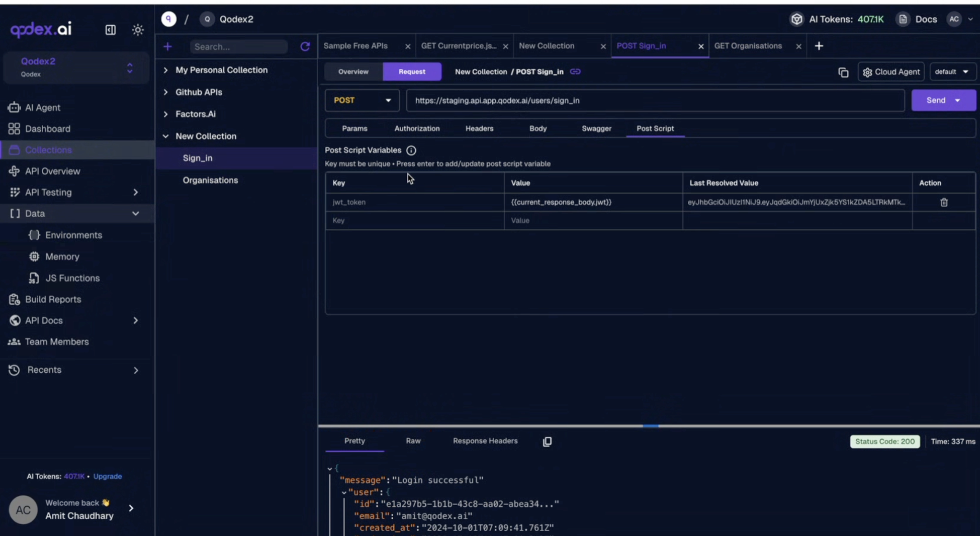This screenshot has width=980, height=536.
Task: View the Response Headers tab
Action: point(485,441)
